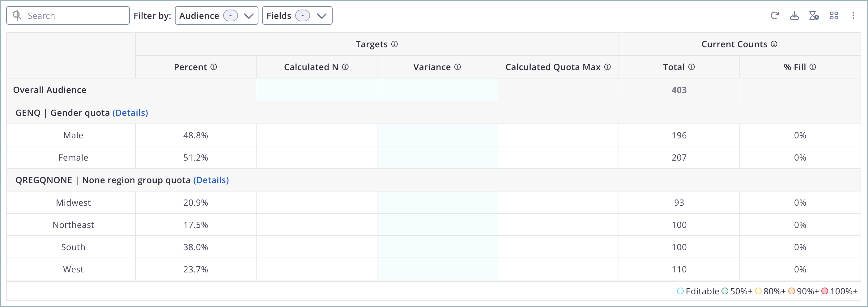Open the grid layout view icon
This screenshot has height=307, width=868.
click(834, 15)
